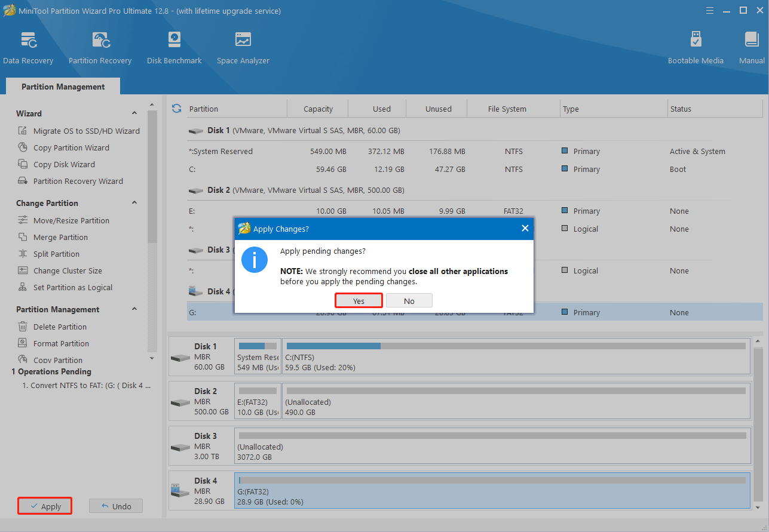769x532 pixels.
Task: Open the Data Recovery tool
Action: click(x=28, y=49)
